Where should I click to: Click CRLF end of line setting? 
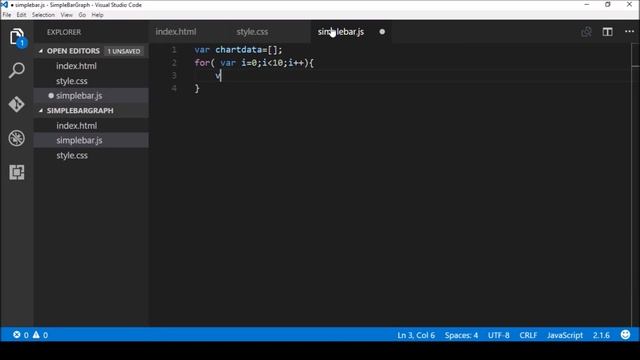coord(528,335)
